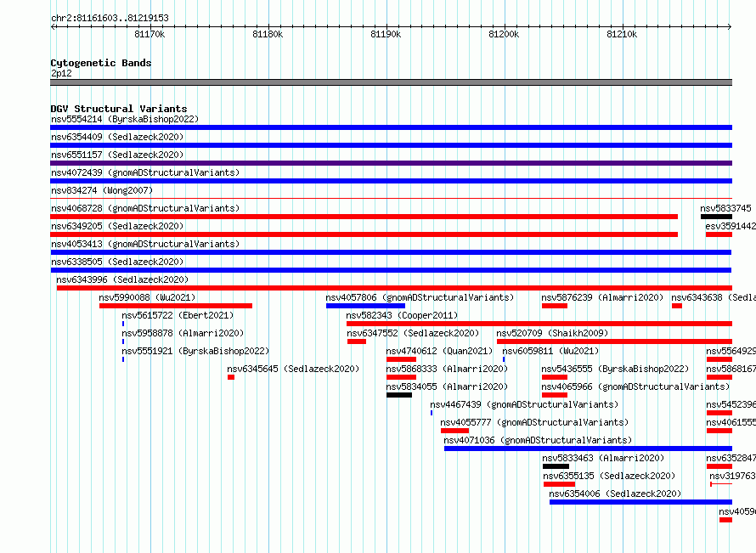This screenshot has height=553, width=756.
Task: Click the Cytogenetic Bands track heading
Action: (x=101, y=63)
